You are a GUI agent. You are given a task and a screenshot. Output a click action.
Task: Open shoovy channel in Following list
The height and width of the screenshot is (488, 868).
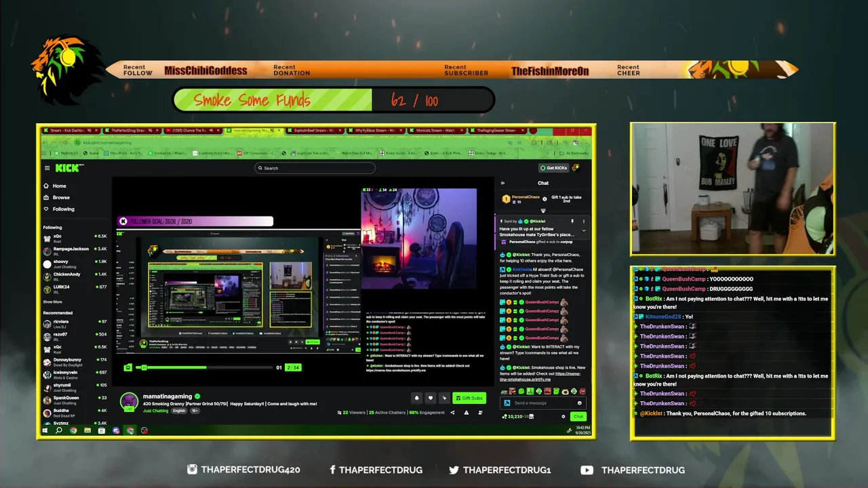pos(75,263)
